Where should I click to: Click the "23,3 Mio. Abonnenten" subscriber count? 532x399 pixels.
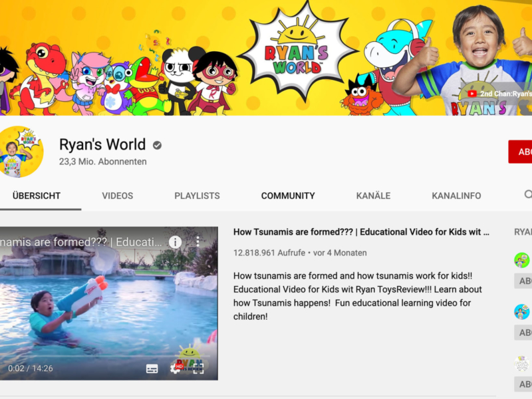[103, 162]
